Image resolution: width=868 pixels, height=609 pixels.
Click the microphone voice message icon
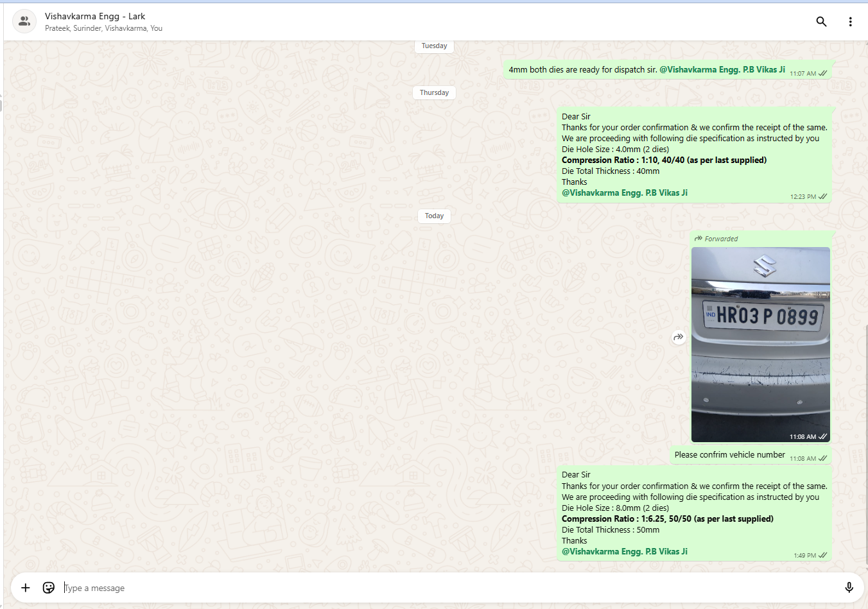[849, 588]
